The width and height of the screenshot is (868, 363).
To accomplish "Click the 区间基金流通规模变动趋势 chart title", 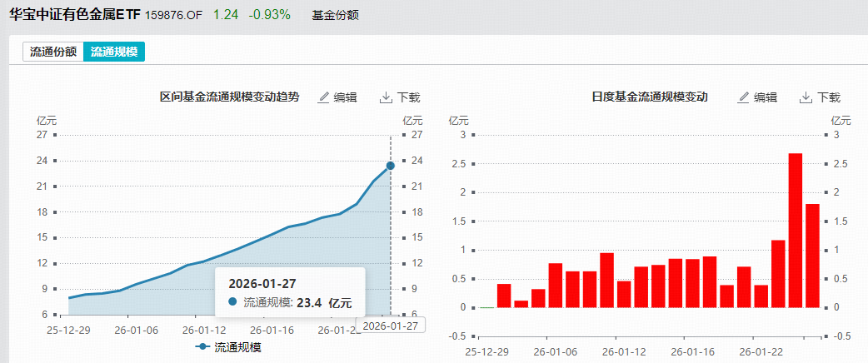I will pos(229,97).
